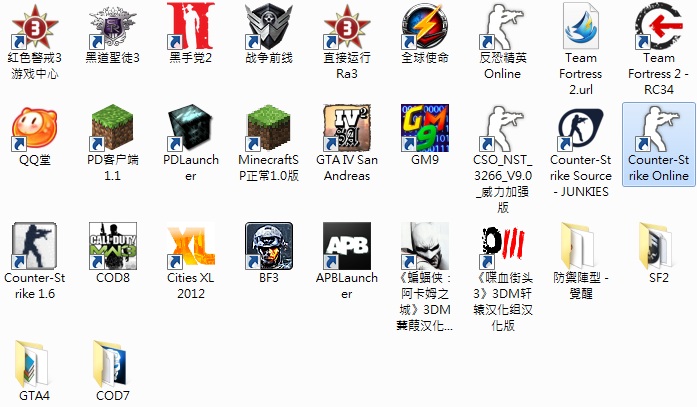Click the '黑手党2' label text
This screenshot has width=697, height=407.
pos(191,58)
